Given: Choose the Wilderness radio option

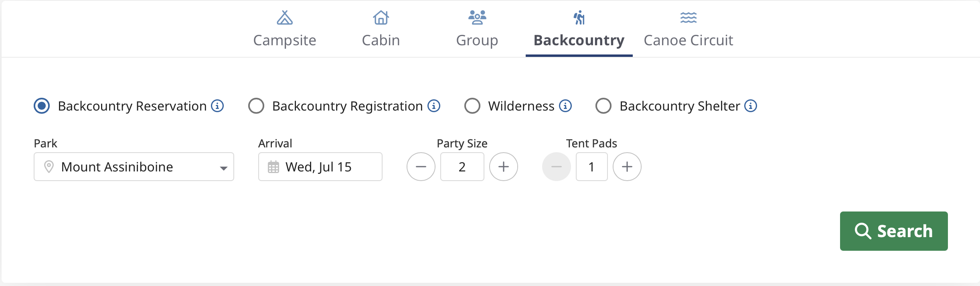Looking at the screenshot, I should click(472, 106).
